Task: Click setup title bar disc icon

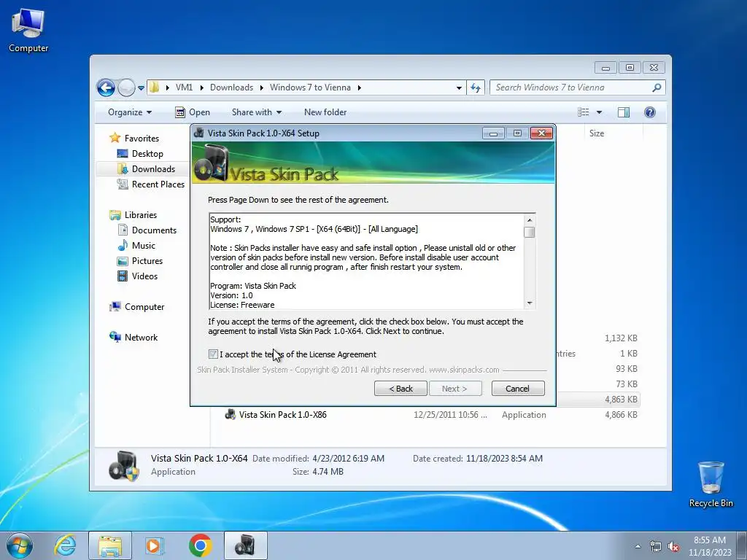Action: pyautogui.click(x=199, y=133)
